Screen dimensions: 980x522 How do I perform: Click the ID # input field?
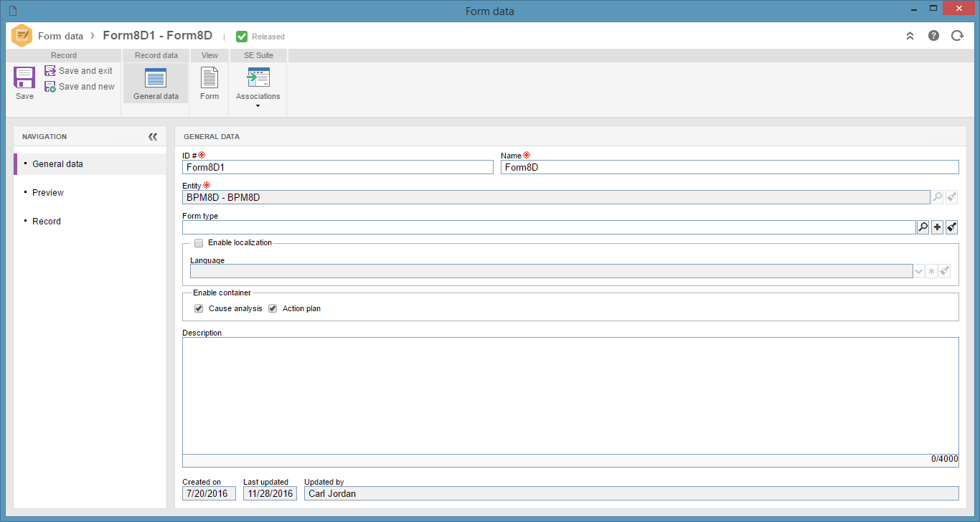click(x=338, y=167)
